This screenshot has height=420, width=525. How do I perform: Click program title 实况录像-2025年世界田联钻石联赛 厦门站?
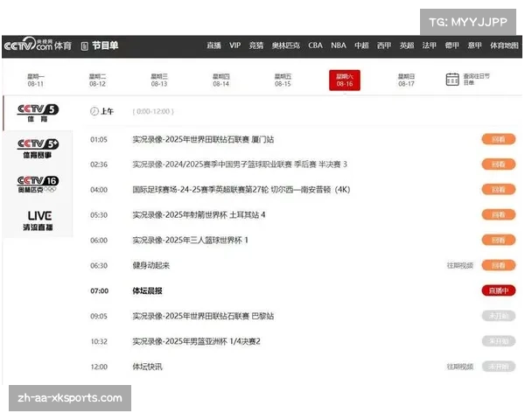(x=203, y=139)
